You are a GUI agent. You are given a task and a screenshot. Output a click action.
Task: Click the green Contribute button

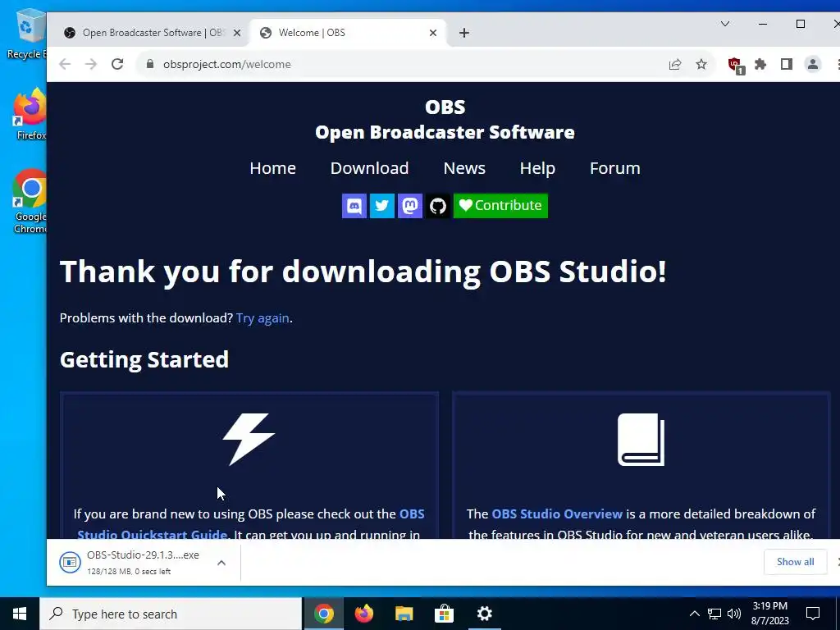500,206
